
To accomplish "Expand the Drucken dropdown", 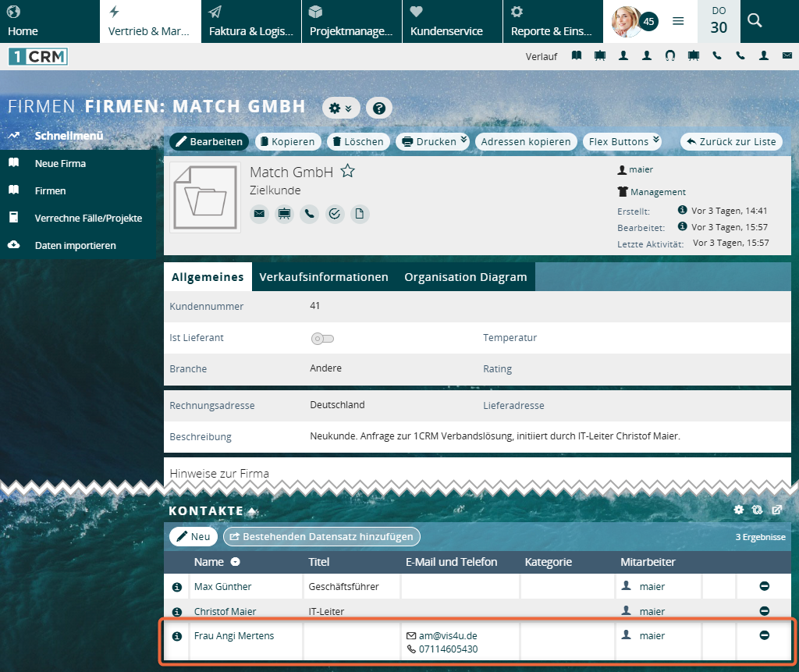I will [x=463, y=140].
